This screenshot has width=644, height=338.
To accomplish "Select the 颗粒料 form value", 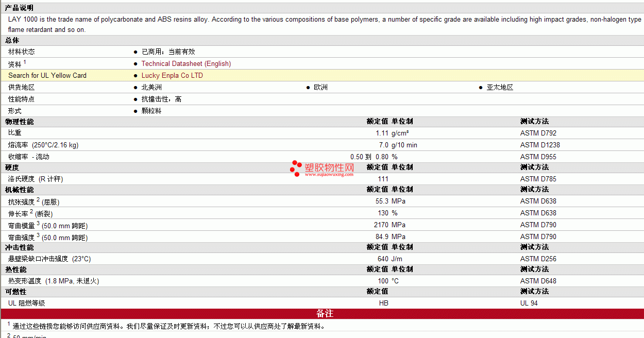I will (151, 111).
